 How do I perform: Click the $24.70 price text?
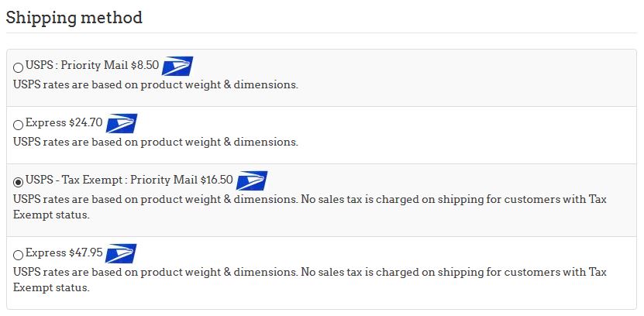click(85, 123)
